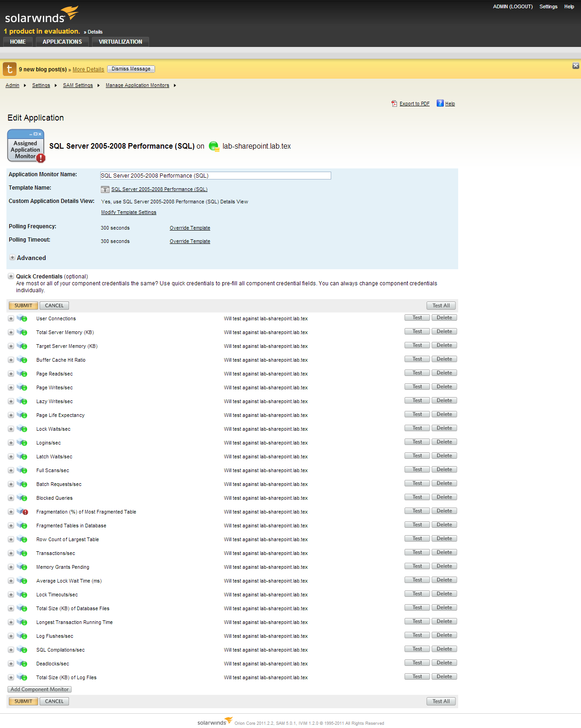Expand the Advanced section
This screenshot has width=581, height=728.
tap(12, 258)
